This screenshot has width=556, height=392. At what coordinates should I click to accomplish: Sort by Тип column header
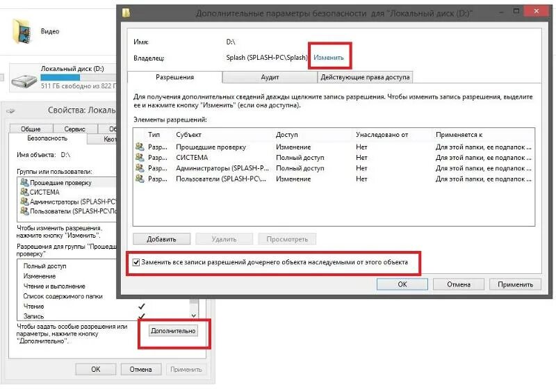154,135
